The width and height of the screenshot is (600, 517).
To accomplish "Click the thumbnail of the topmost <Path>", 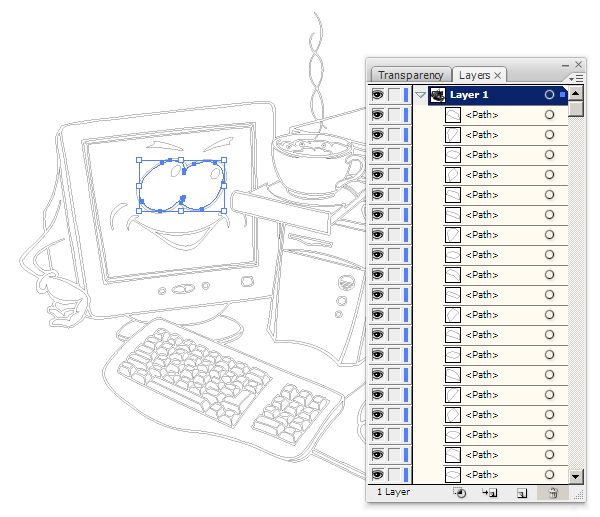I will 453,115.
